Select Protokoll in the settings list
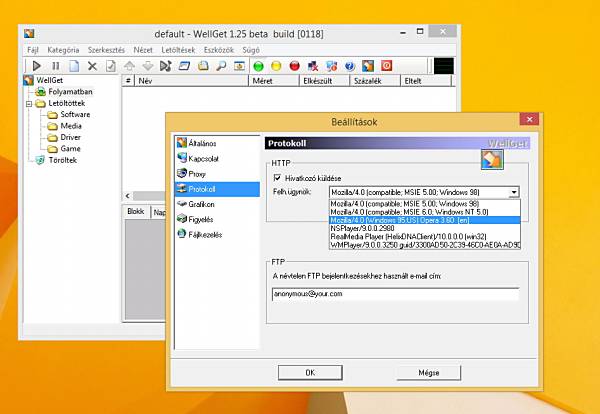This screenshot has height=414, width=600. (217, 189)
